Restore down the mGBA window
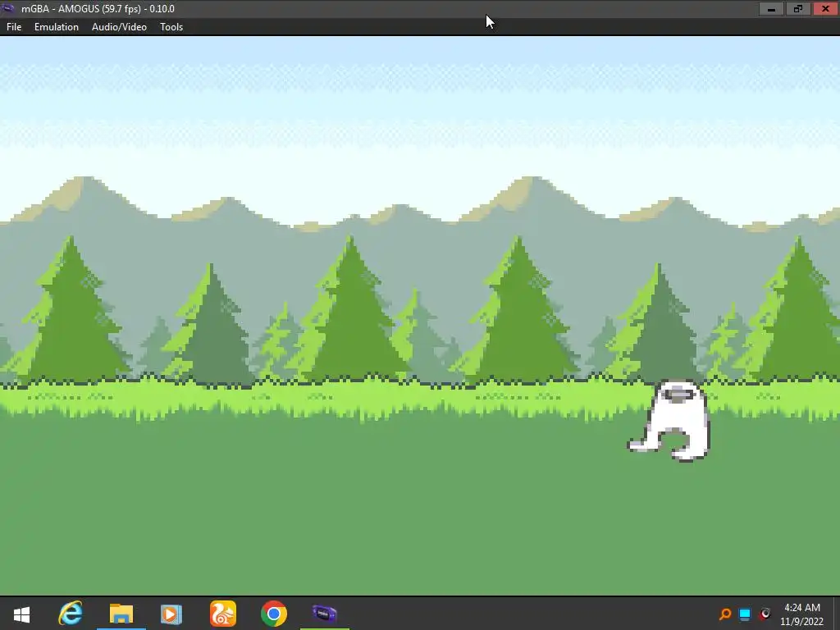840x630 pixels. click(798, 8)
